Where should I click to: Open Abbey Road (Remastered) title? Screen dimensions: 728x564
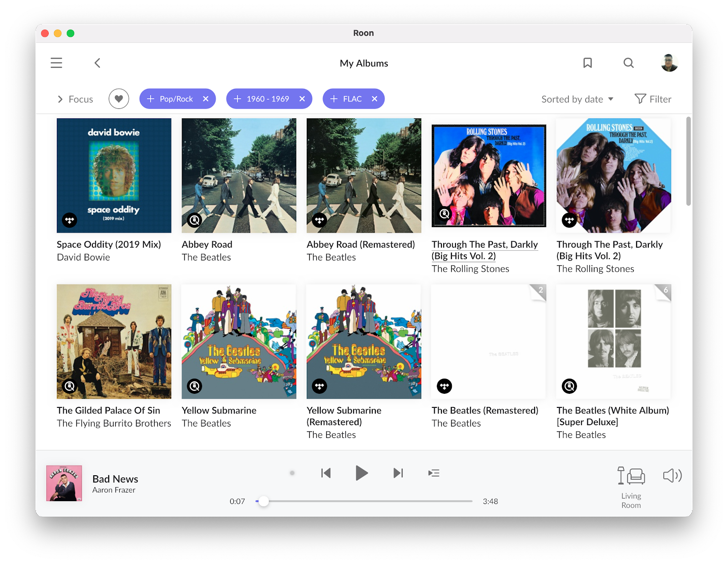pos(361,244)
